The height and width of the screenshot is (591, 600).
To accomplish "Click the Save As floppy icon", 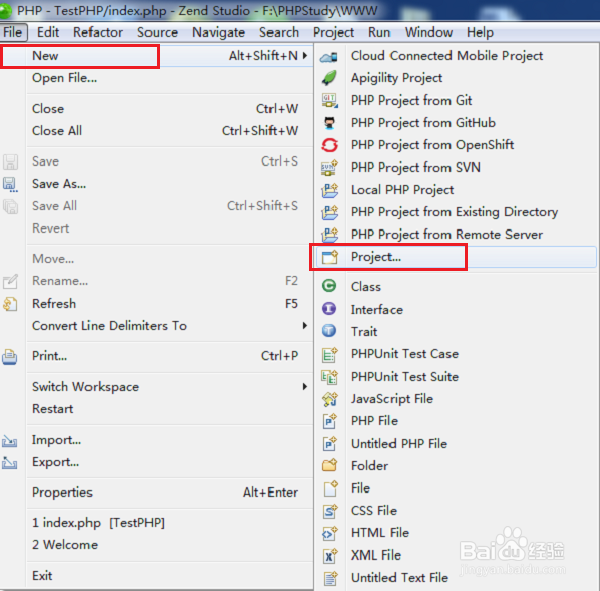I will tap(10, 184).
